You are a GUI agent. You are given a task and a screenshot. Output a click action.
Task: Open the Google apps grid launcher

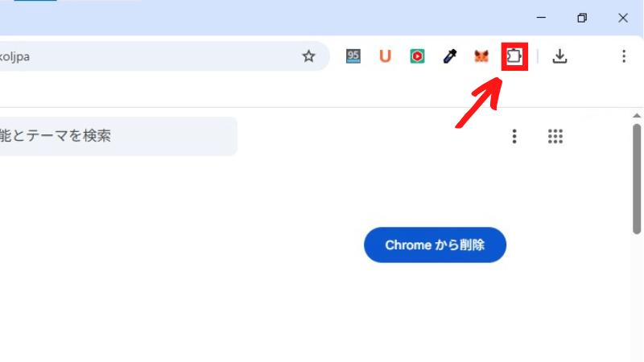(555, 136)
